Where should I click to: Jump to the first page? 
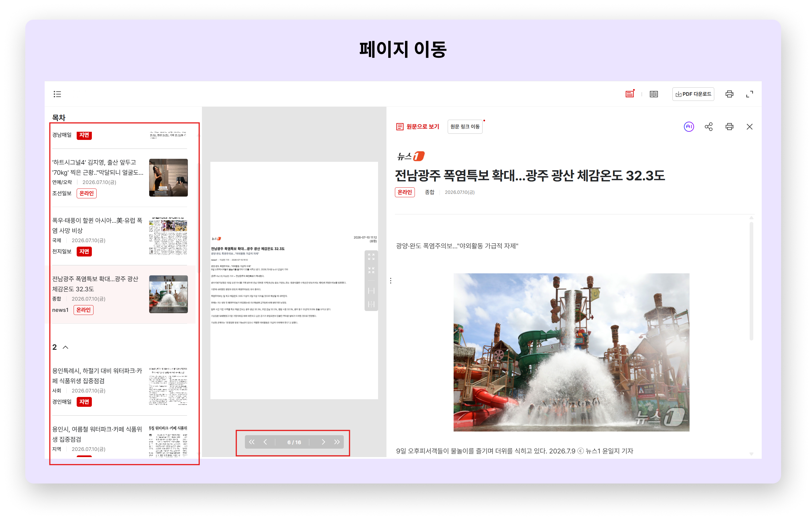pyautogui.click(x=252, y=442)
